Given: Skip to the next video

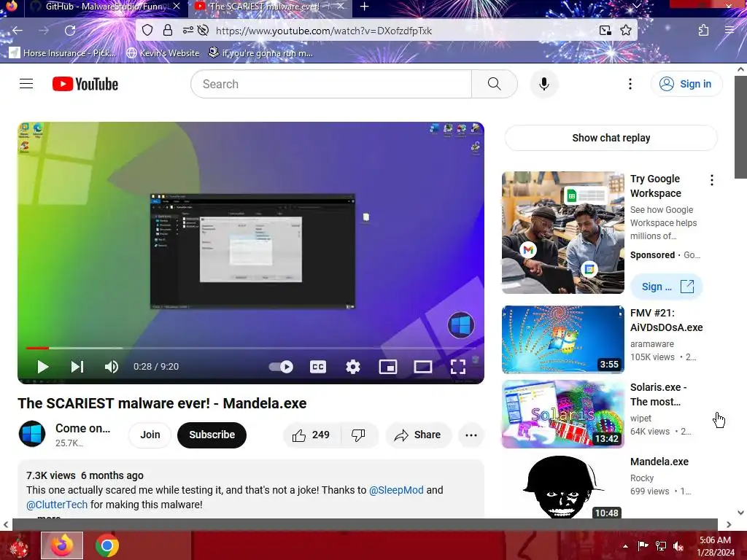Looking at the screenshot, I should tap(77, 367).
